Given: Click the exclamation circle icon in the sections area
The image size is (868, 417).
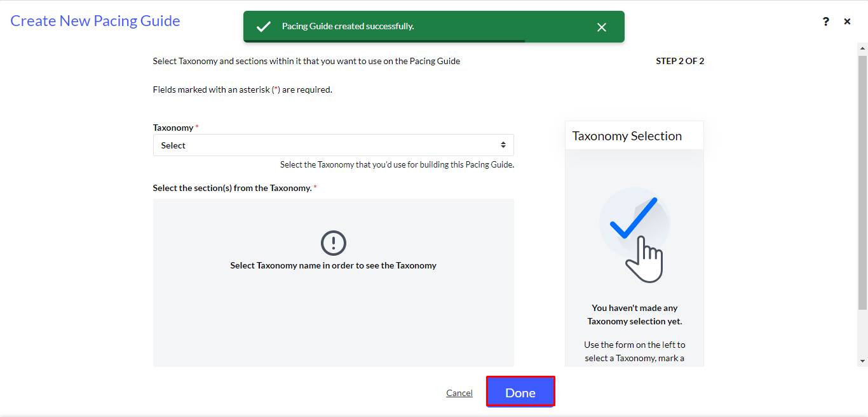Looking at the screenshot, I should pos(333,243).
